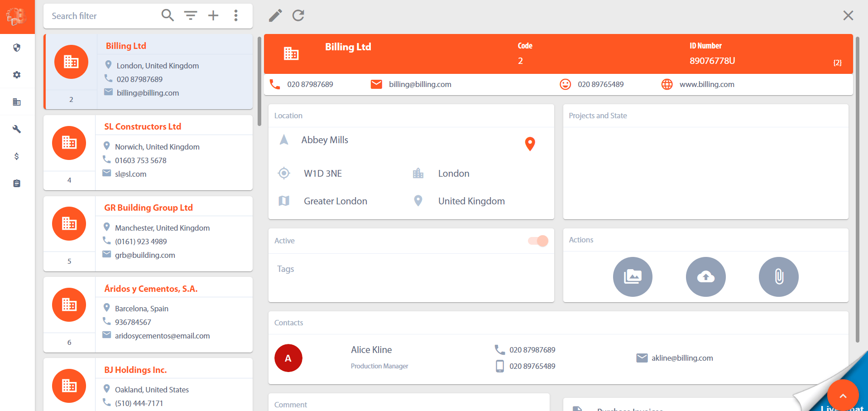Open the www.billing.com website link
868x411 pixels.
click(x=706, y=84)
